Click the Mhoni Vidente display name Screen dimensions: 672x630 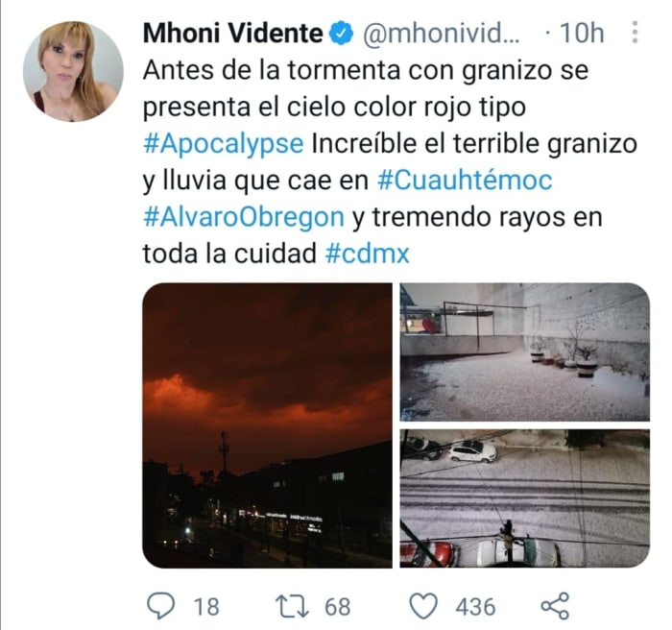232,33
